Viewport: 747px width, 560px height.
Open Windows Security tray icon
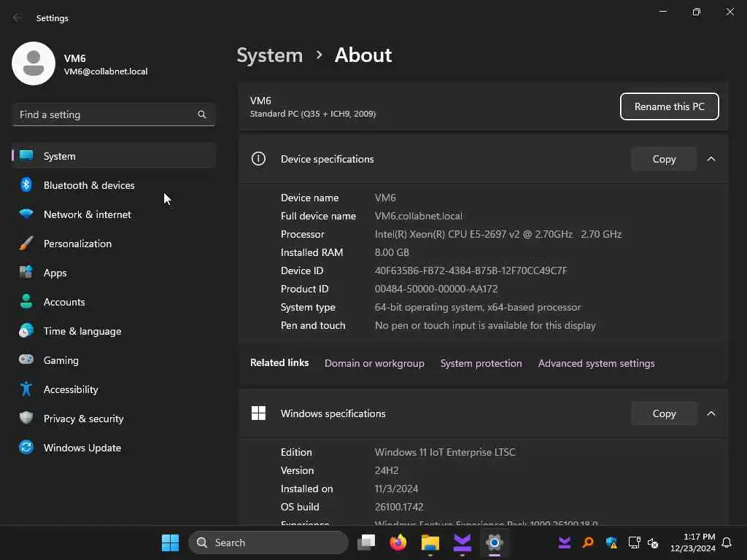coord(611,542)
